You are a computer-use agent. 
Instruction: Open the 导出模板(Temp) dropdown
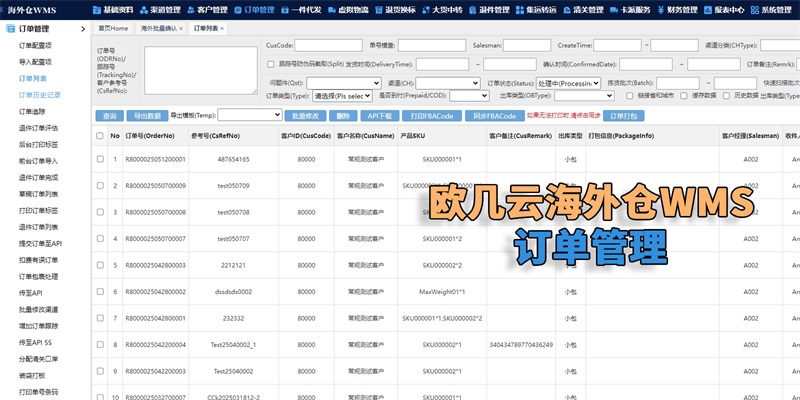pyautogui.click(x=250, y=115)
